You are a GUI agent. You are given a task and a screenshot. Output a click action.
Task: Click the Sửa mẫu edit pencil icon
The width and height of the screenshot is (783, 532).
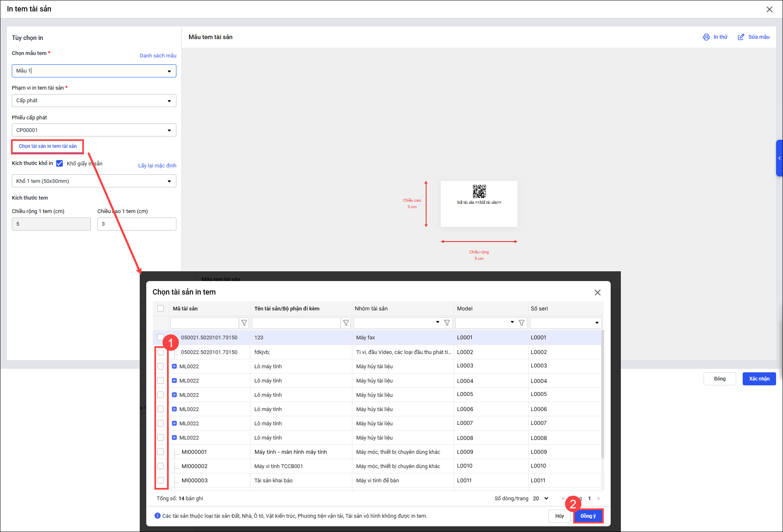741,37
